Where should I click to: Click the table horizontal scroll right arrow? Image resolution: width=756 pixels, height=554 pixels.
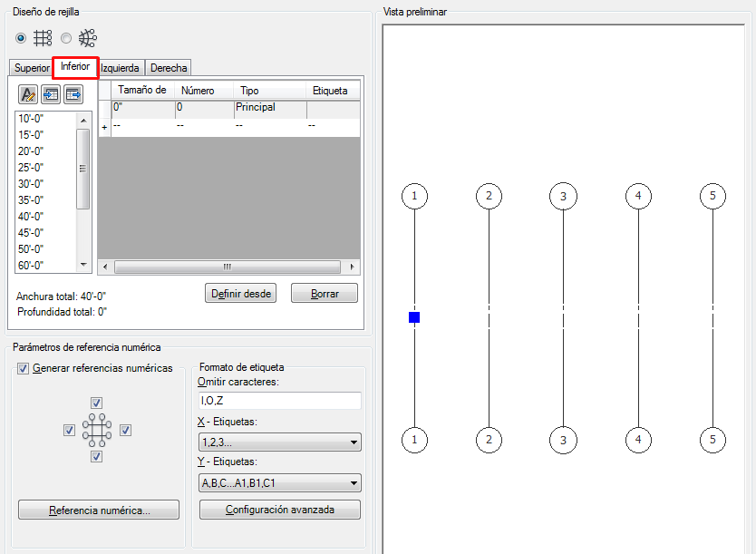pos(353,267)
